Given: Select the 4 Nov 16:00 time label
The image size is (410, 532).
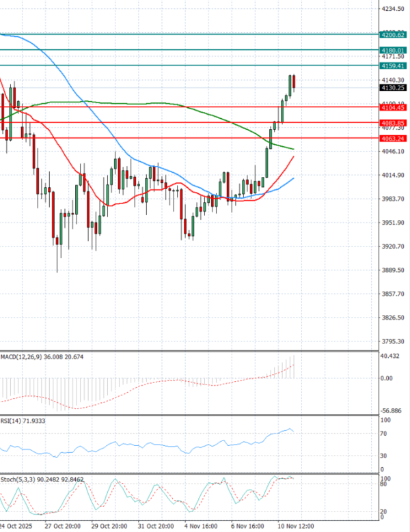Looking at the screenshot, I should (202, 527).
